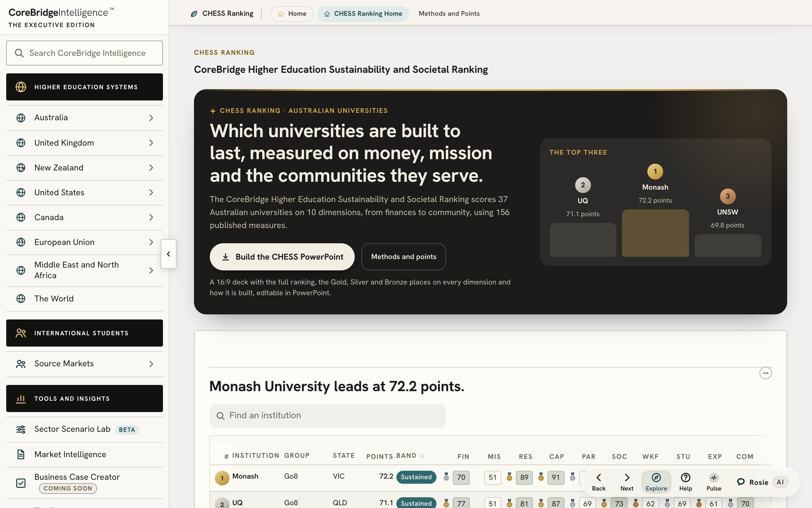812x508 pixels.
Task: Click the 'INSTITUTION' column header
Action: [x=256, y=456]
